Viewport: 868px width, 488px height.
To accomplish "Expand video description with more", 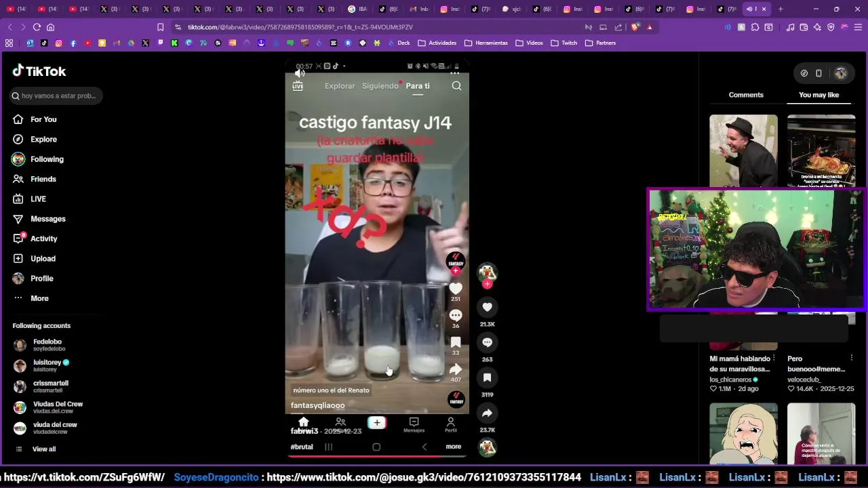I will pyautogui.click(x=454, y=447).
